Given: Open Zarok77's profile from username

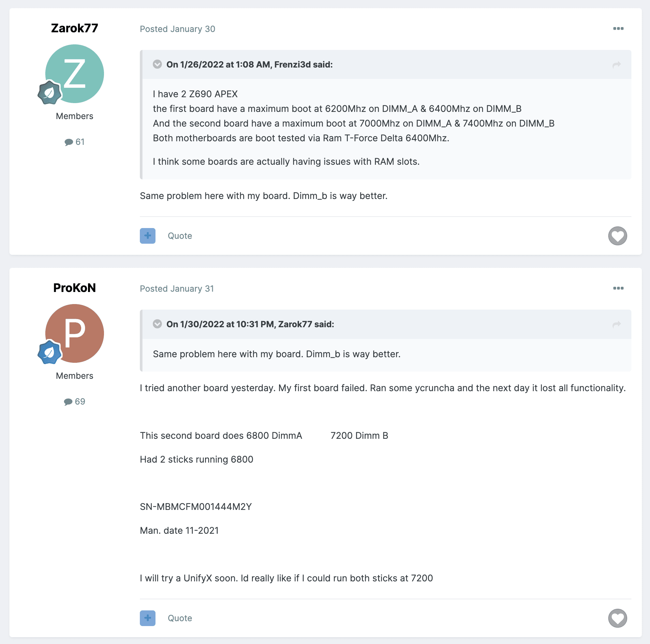Looking at the screenshot, I should pyautogui.click(x=75, y=28).
